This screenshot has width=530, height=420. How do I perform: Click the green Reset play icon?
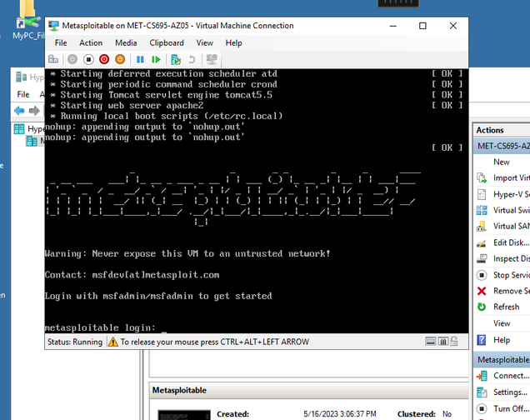pyautogui.click(x=156, y=59)
